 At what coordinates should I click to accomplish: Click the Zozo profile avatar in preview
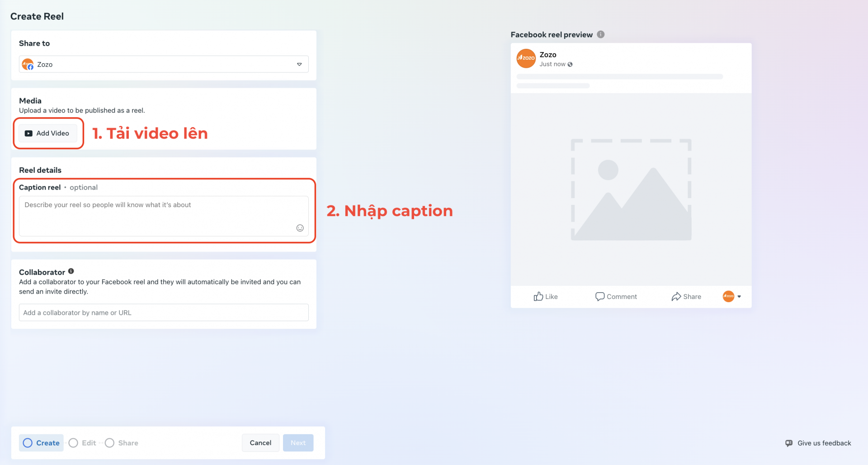pyautogui.click(x=526, y=59)
